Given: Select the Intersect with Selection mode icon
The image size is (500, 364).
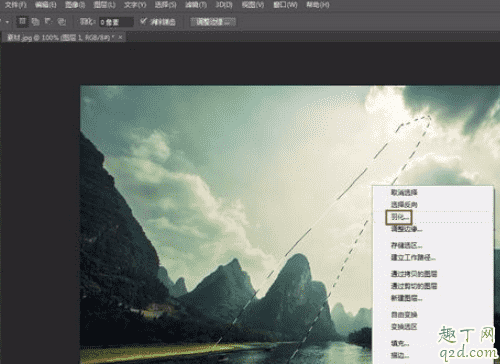Looking at the screenshot, I should point(62,22).
